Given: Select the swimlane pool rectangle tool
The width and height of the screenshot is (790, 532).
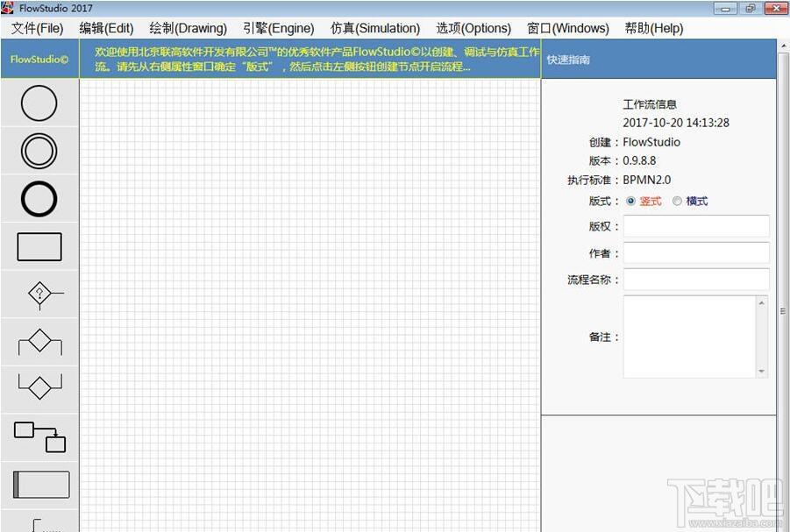Looking at the screenshot, I should click(39, 484).
